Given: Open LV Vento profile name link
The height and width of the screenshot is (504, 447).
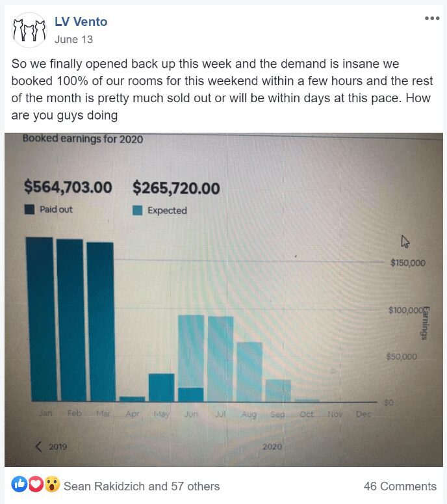Looking at the screenshot, I should click(81, 21).
